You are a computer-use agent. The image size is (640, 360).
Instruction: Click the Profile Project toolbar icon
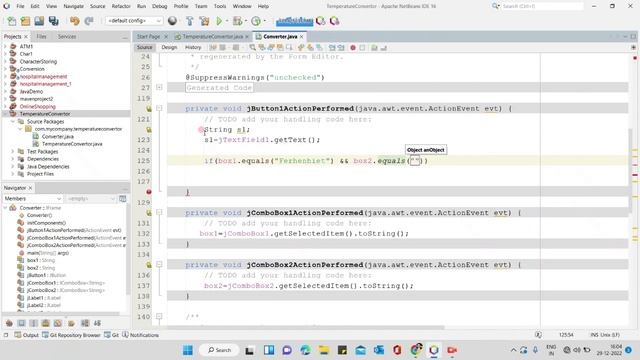tap(256, 21)
